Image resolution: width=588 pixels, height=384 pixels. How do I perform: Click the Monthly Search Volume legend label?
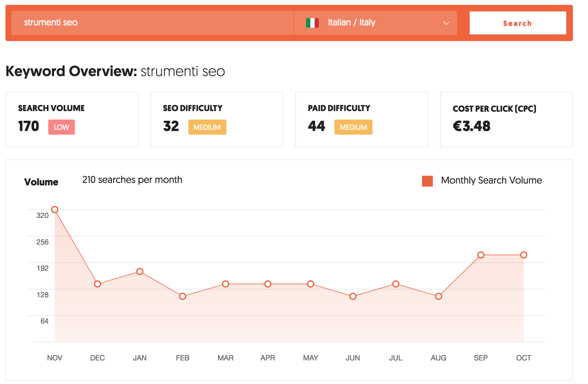491,180
